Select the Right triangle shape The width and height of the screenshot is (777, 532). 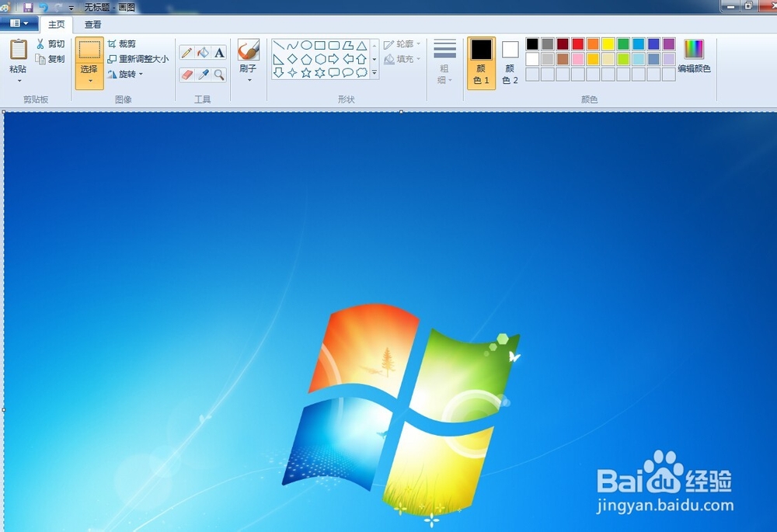278,60
